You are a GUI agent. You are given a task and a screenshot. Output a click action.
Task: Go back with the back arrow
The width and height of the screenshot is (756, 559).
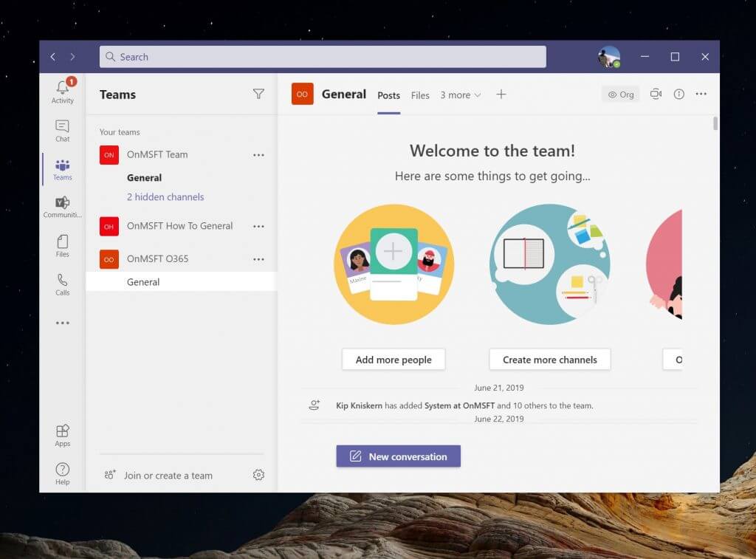point(53,57)
